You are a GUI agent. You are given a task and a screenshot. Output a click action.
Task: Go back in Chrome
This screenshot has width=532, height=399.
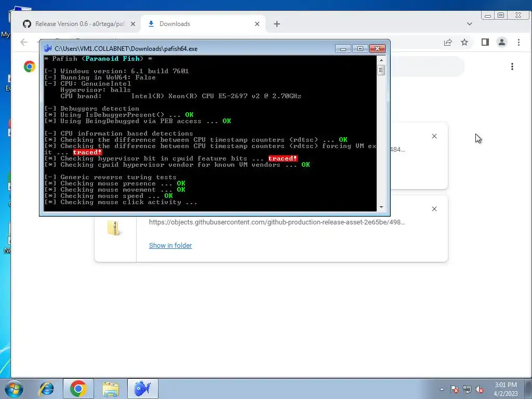coord(24,42)
